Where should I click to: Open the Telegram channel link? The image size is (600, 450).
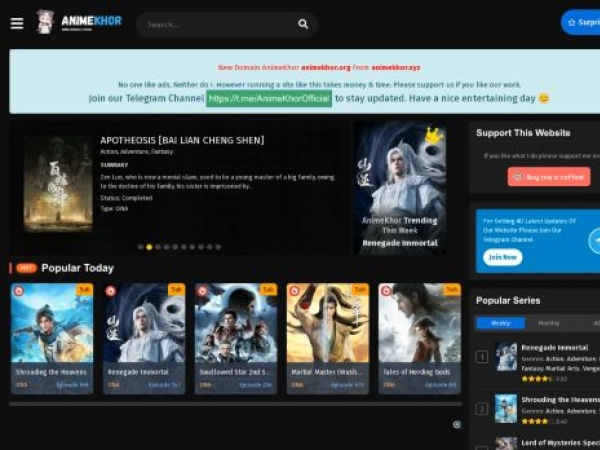[269, 98]
